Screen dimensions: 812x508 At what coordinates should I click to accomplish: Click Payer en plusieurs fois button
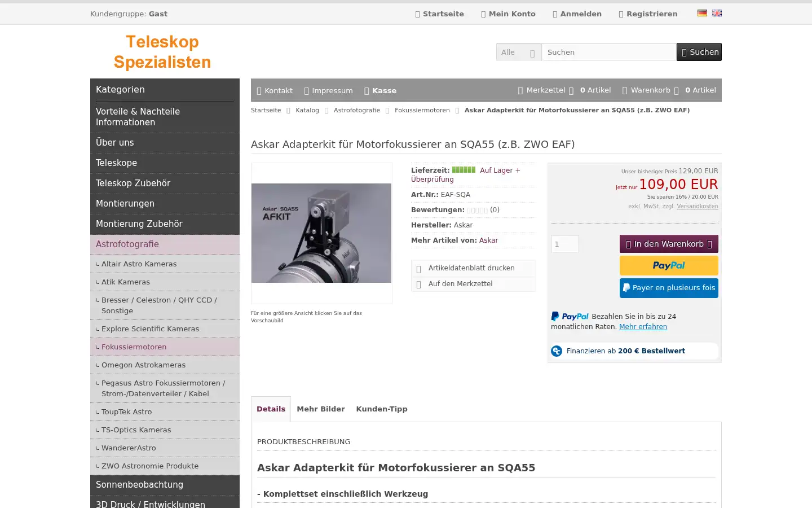pyautogui.click(x=669, y=288)
